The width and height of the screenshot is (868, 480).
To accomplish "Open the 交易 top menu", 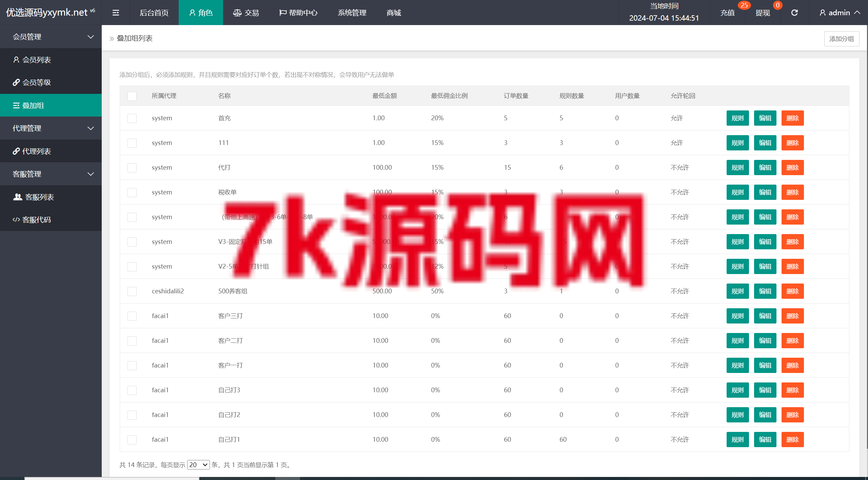I will tap(245, 13).
